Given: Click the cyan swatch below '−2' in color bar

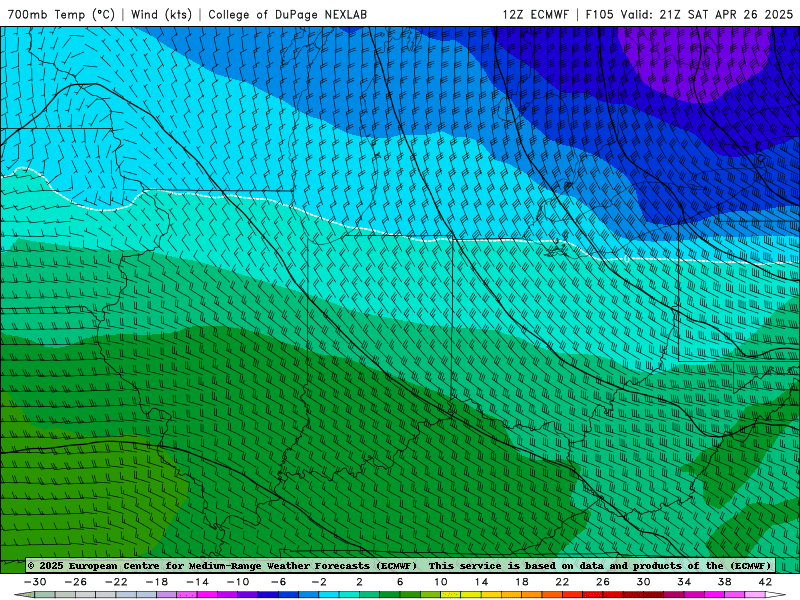Looking at the screenshot, I should [329, 595].
